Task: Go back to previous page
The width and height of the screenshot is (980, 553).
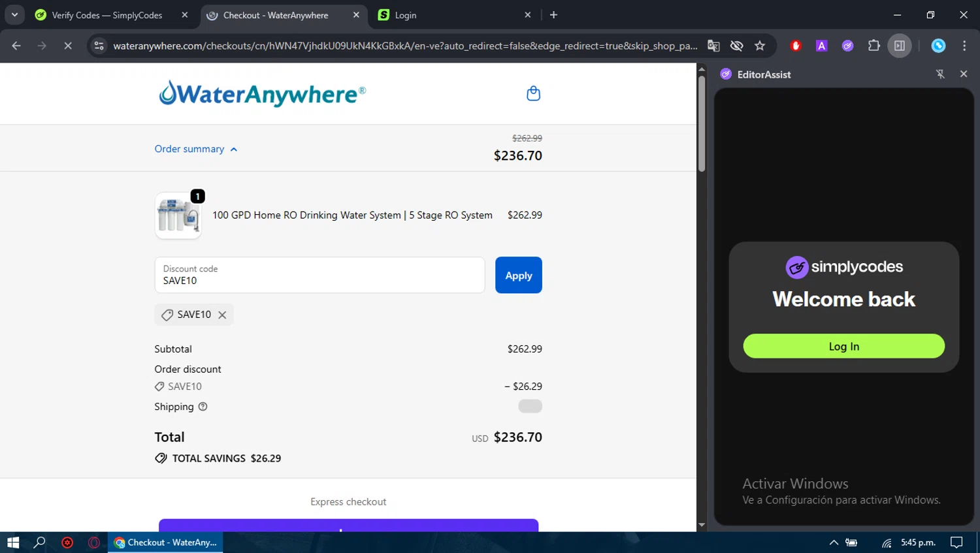Action: 16,46
